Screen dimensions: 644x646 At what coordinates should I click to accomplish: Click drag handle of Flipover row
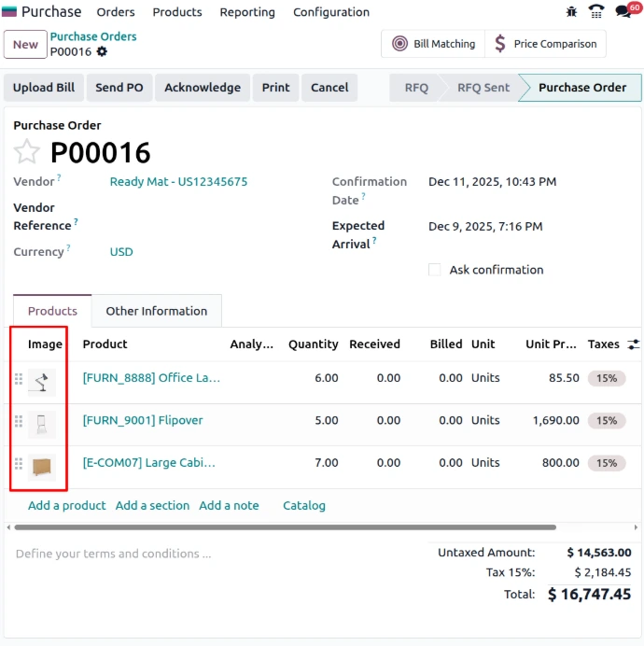[18, 421]
